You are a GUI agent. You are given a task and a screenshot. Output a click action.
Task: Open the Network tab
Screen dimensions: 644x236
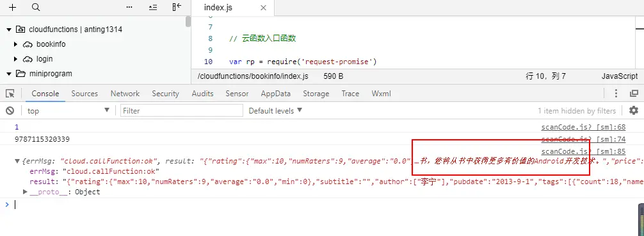[125, 94]
